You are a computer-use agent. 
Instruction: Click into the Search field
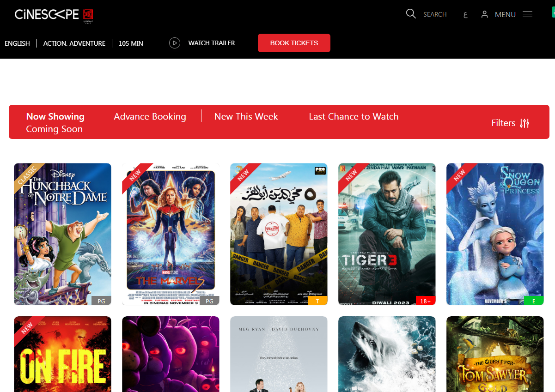(x=435, y=14)
